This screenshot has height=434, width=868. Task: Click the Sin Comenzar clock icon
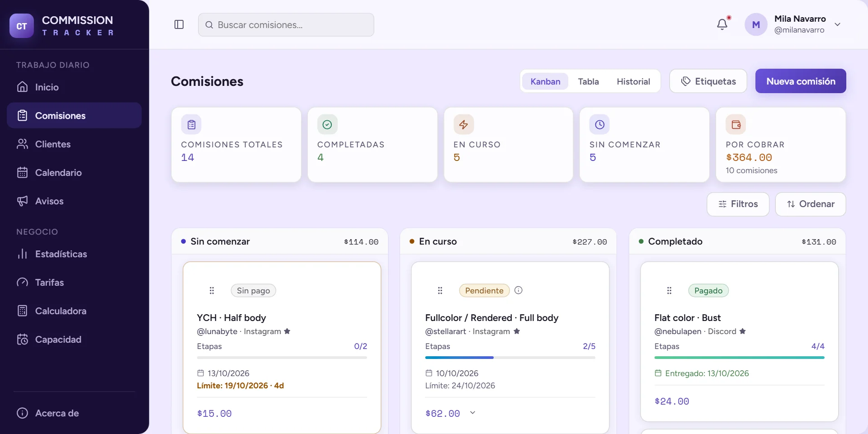click(599, 124)
